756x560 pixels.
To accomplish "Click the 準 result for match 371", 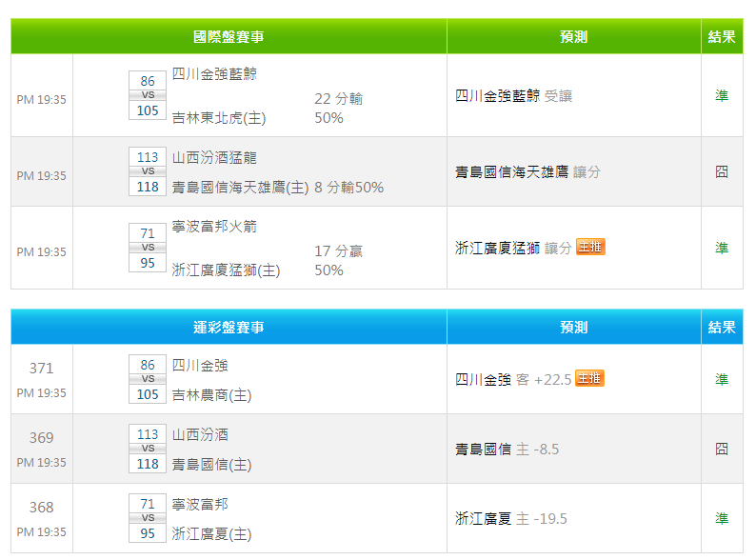I will [x=722, y=379].
